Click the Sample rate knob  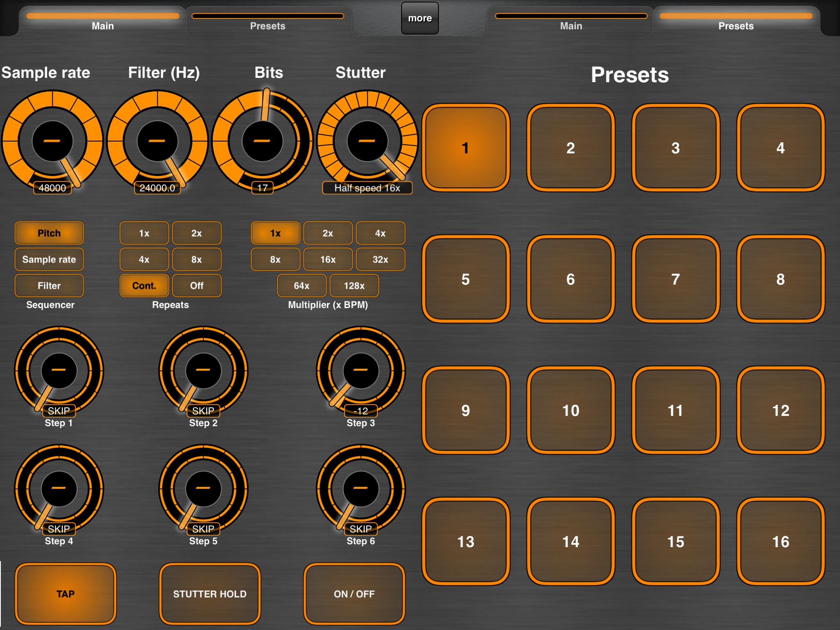point(52,141)
